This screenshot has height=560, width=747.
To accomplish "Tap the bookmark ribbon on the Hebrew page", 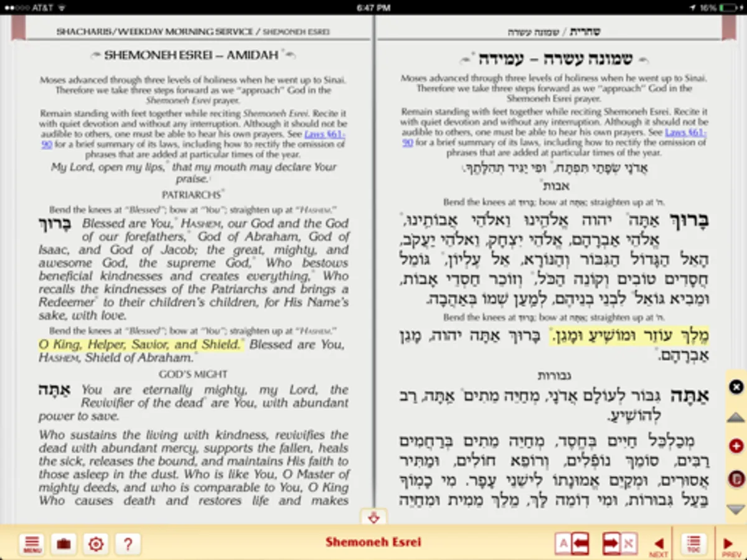I will (x=728, y=28).
